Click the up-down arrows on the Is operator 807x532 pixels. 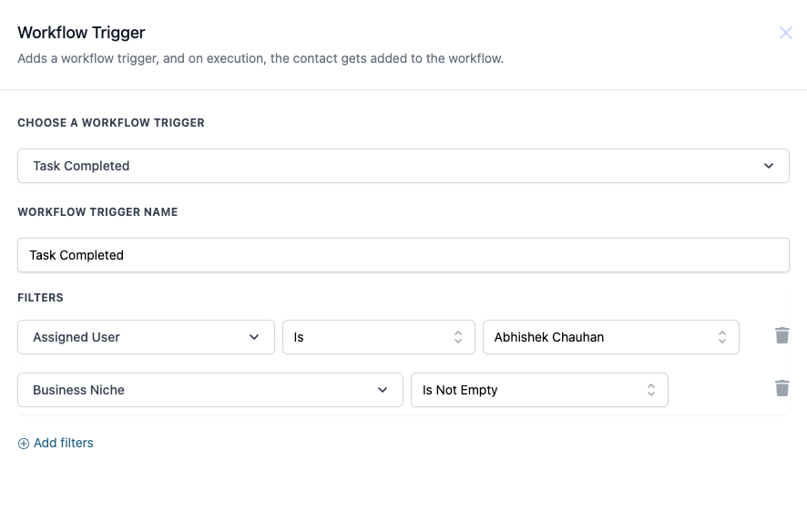coord(458,337)
